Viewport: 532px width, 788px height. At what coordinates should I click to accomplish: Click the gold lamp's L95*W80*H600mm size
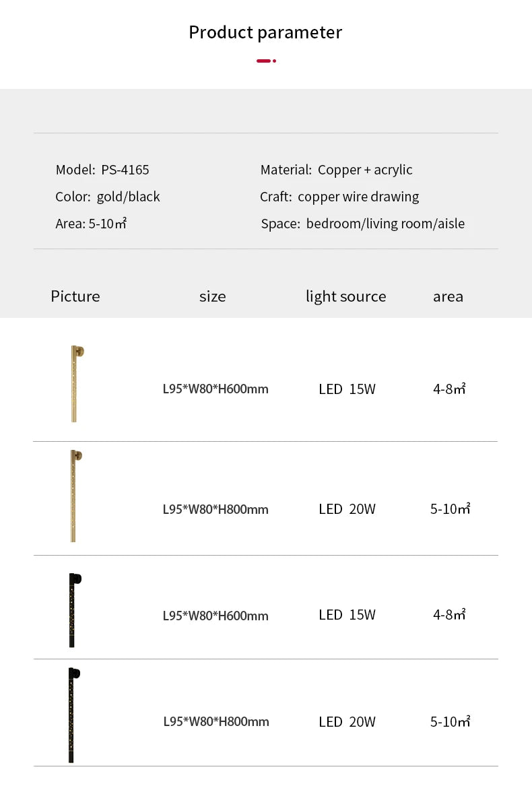(x=215, y=389)
